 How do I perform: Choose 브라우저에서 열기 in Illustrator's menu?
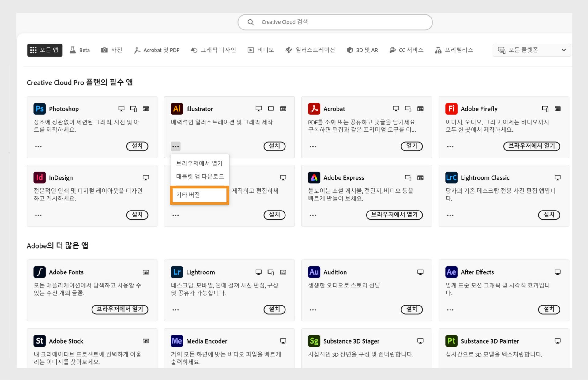pyautogui.click(x=199, y=163)
